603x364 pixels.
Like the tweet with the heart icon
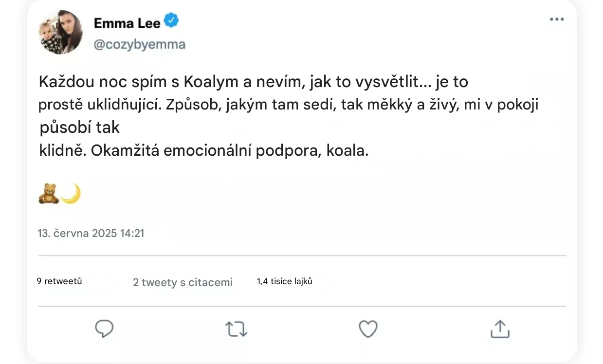(368, 329)
